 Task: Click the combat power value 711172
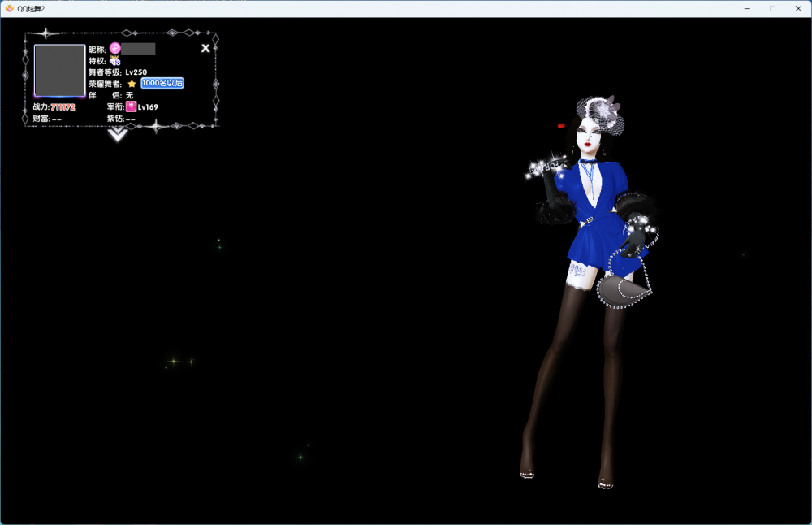[x=63, y=107]
